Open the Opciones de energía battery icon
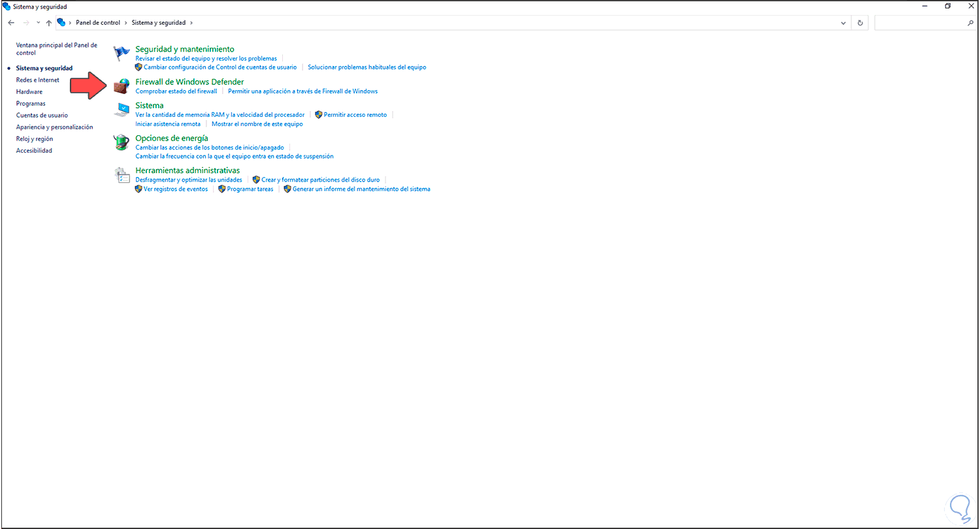 [122, 142]
